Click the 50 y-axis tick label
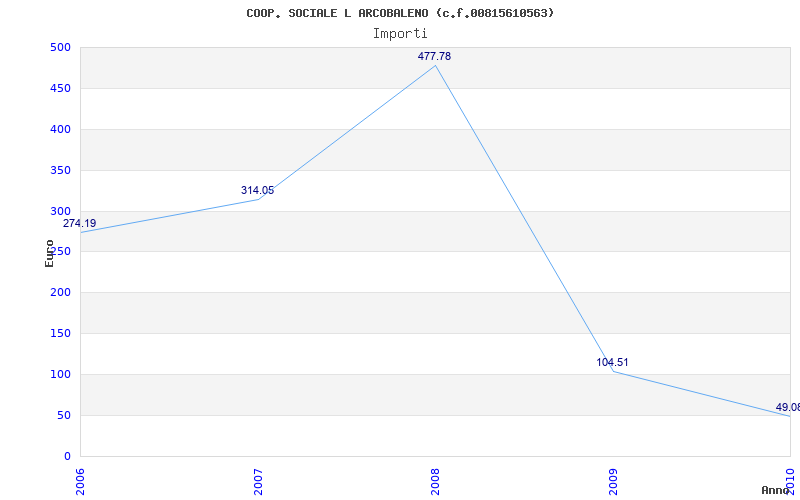 coord(63,415)
